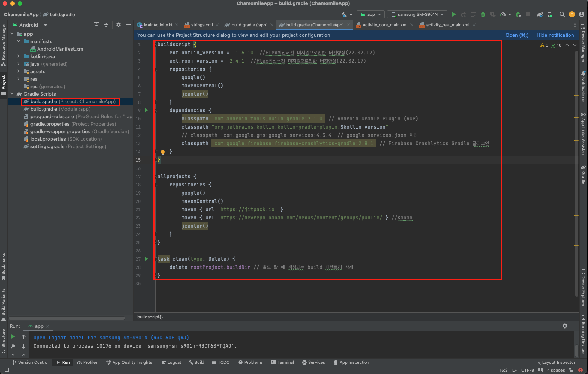Toggle the Gradle tool window on right sidebar
The height and width of the screenshot is (374, 588).
click(583, 175)
